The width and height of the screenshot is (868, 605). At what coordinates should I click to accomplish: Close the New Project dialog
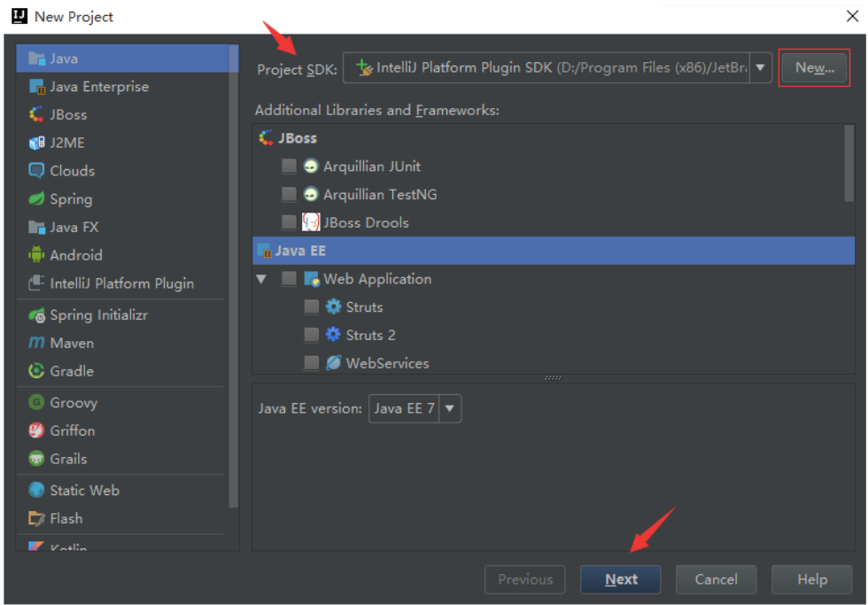tap(852, 16)
